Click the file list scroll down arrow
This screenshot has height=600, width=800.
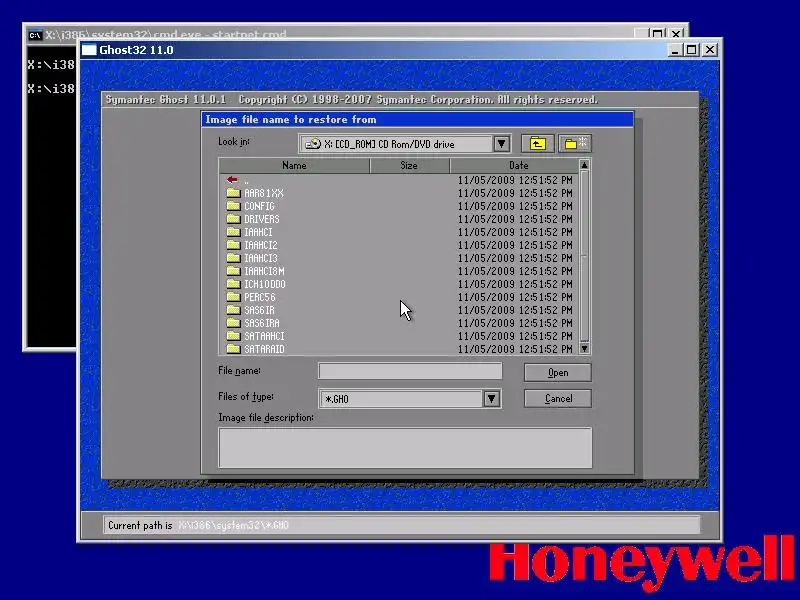tap(585, 348)
